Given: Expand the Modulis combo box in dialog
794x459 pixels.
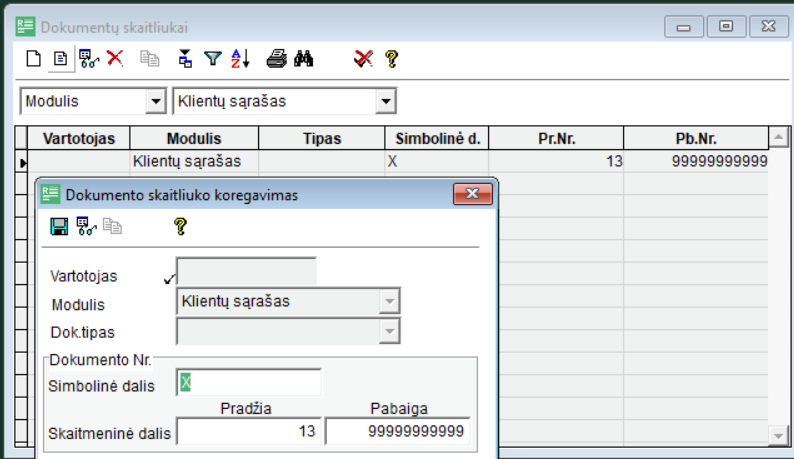Looking at the screenshot, I should 389,301.
